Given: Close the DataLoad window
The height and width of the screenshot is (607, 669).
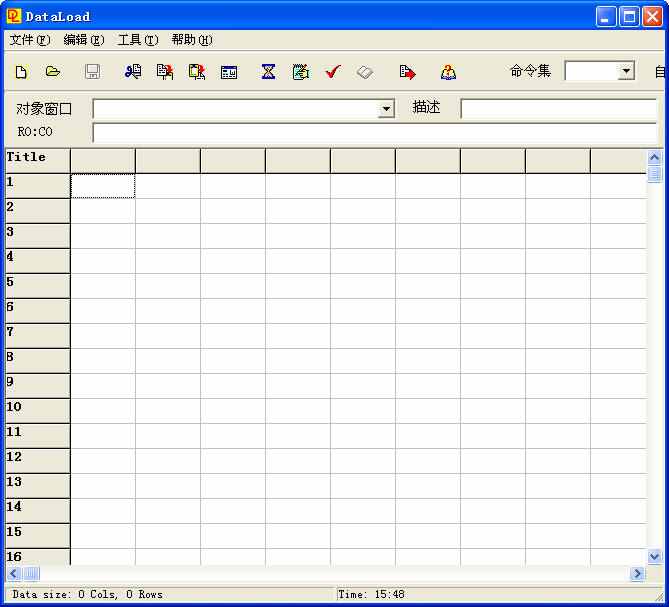Looking at the screenshot, I should click(653, 17).
